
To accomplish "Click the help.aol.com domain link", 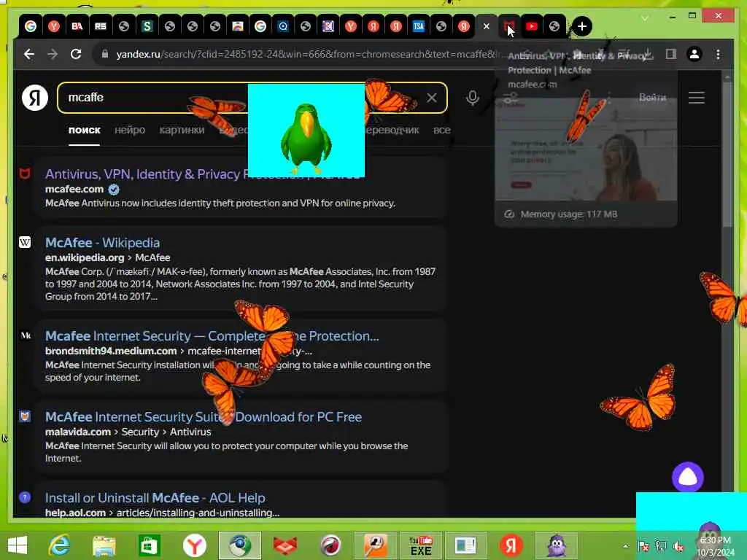I will pyautogui.click(x=75, y=513).
